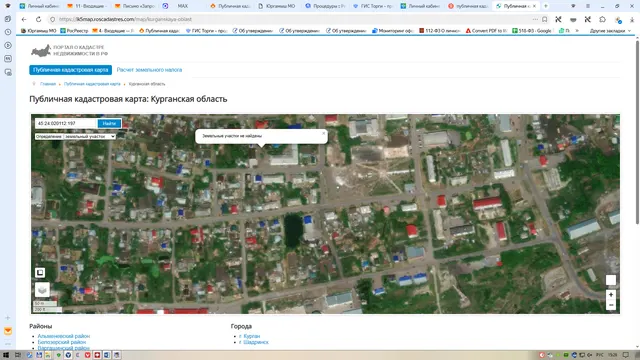This screenshot has width=640, height=360.
Task: Expand the 'Другие закладки' bookmarks folder
Action: click(610, 31)
